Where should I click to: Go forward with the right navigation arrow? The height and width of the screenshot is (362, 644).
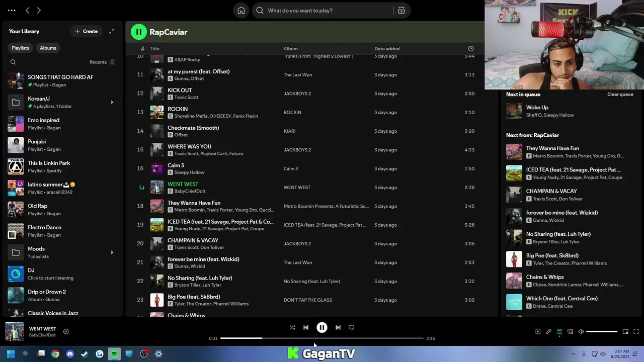pyautogui.click(x=39, y=10)
